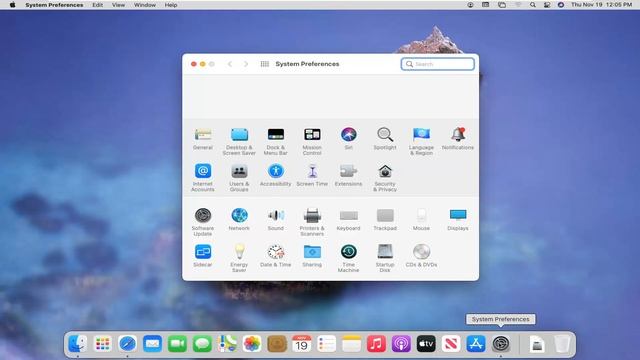Open Calendar from the Dock
Screen dimensions: 640x360
pos(302,344)
